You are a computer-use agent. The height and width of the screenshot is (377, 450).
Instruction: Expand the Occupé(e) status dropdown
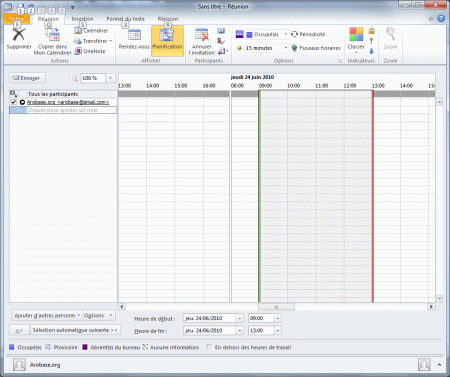pos(286,34)
